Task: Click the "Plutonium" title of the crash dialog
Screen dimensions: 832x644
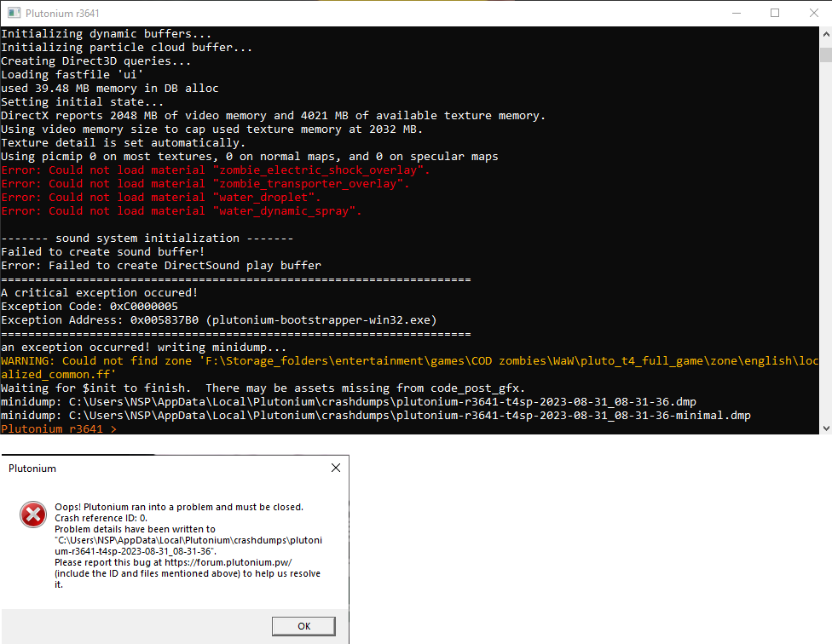Action: pos(32,469)
